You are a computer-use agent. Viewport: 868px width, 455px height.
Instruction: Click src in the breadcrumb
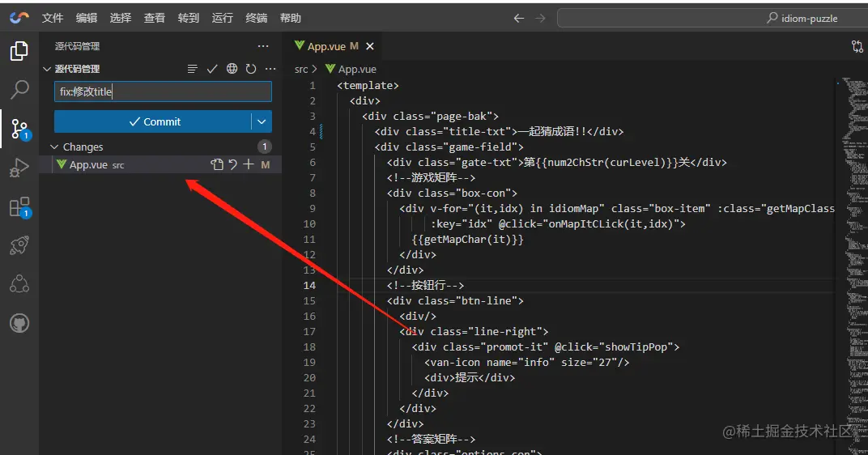[x=301, y=69]
